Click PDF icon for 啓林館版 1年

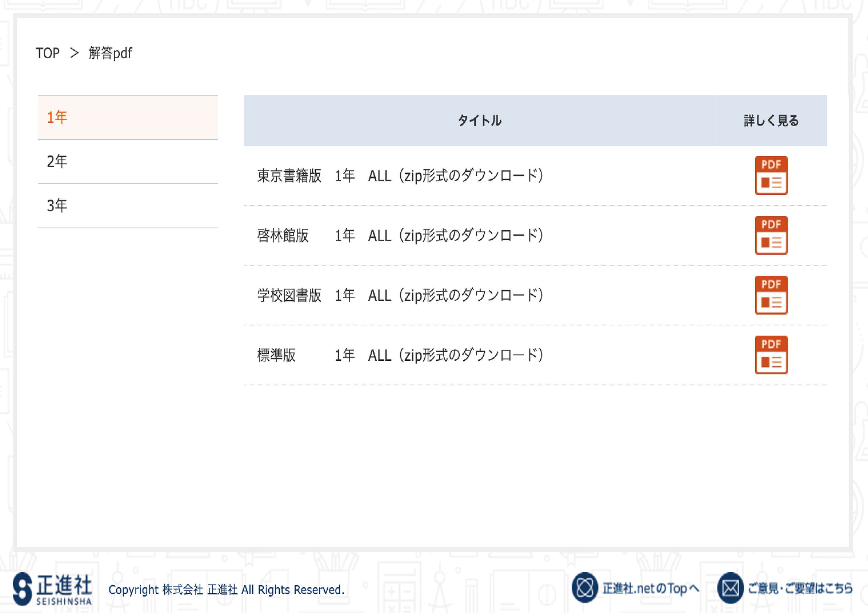771,235
